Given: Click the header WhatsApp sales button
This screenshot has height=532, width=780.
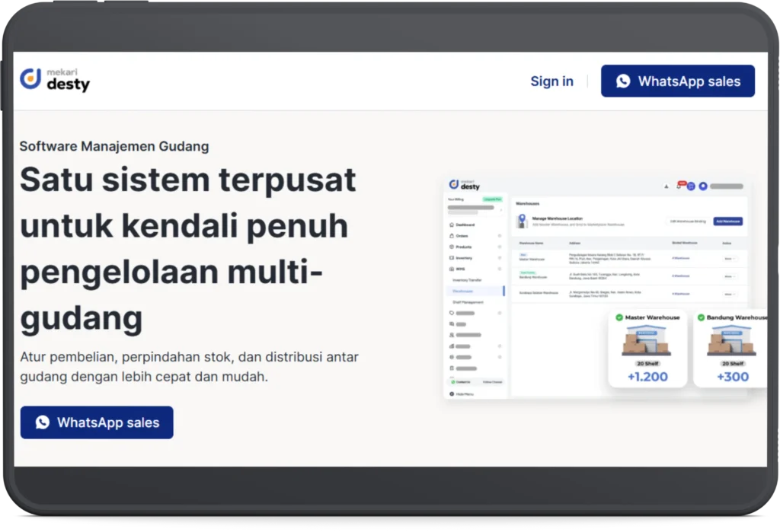Looking at the screenshot, I should [677, 81].
